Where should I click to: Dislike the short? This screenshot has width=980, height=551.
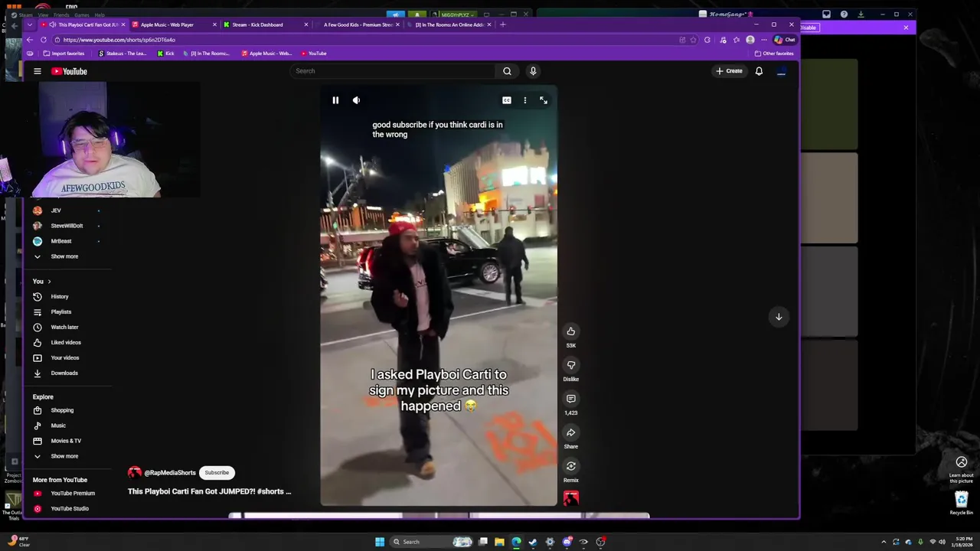[570, 365]
